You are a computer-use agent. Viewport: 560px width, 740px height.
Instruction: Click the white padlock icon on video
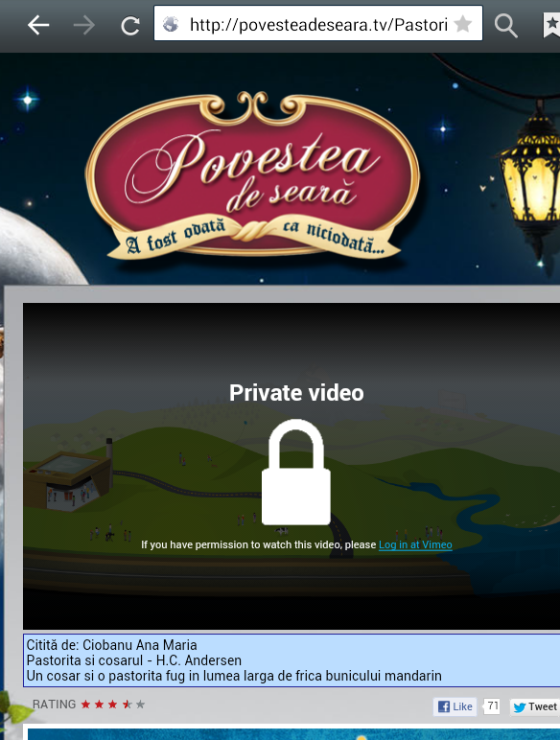pos(296,472)
